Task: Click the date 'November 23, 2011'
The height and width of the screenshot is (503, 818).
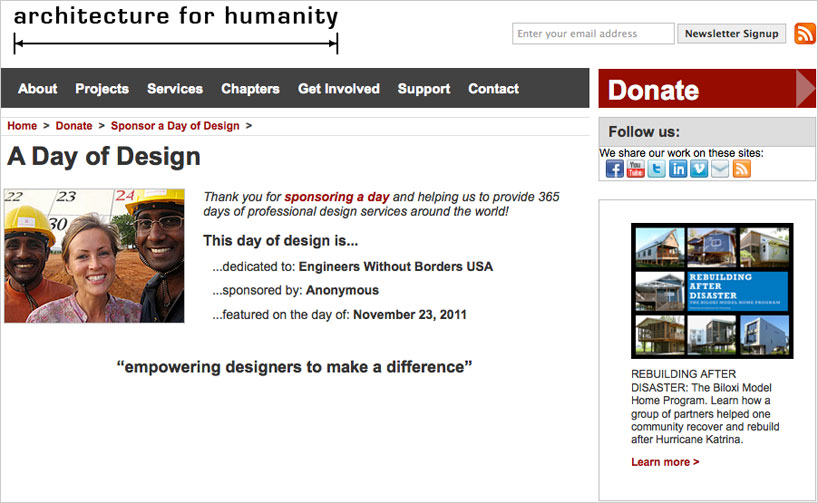Action: pyautogui.click(x=410, y=315)
